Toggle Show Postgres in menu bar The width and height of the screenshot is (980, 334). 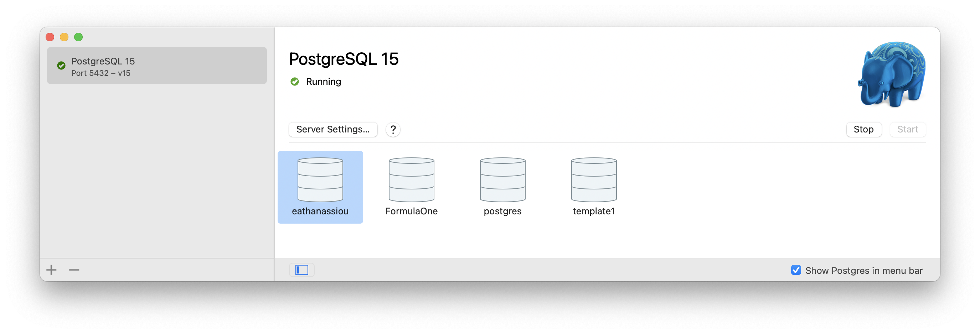point(796,270)
